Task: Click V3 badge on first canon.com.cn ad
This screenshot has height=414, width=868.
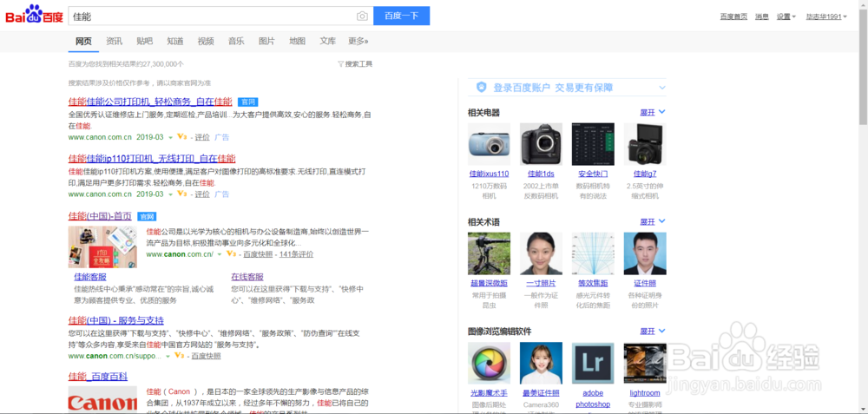Action: [181, 137]
